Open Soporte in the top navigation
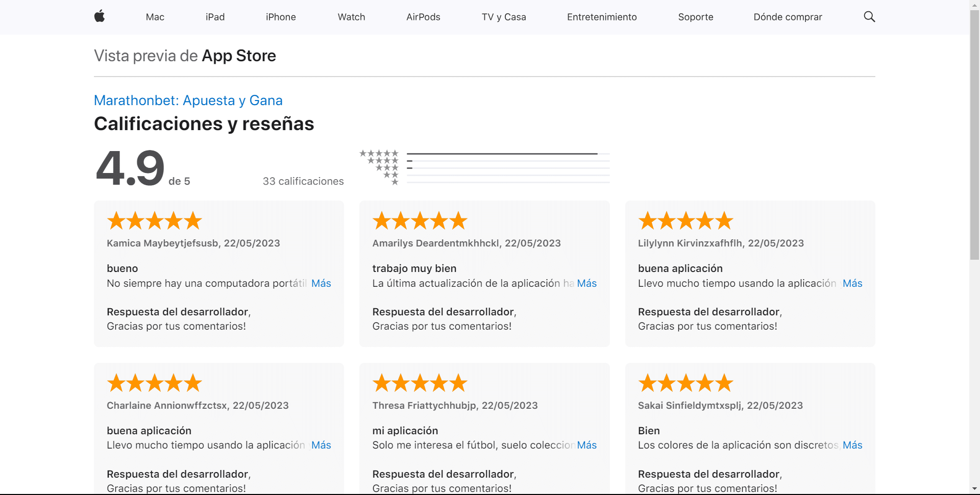980x495 pixels. pos(695,17)
